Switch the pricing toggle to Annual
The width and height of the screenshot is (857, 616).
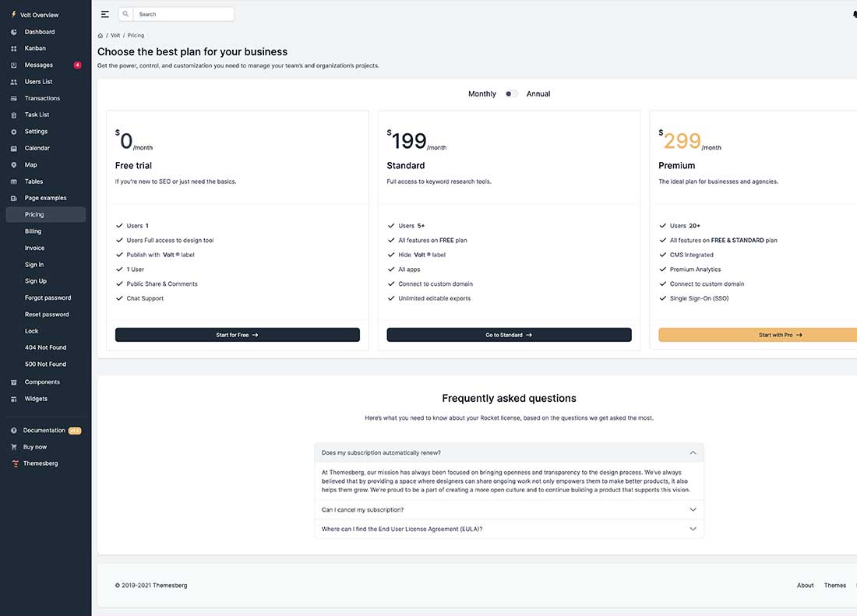click(x=512, y=93)
